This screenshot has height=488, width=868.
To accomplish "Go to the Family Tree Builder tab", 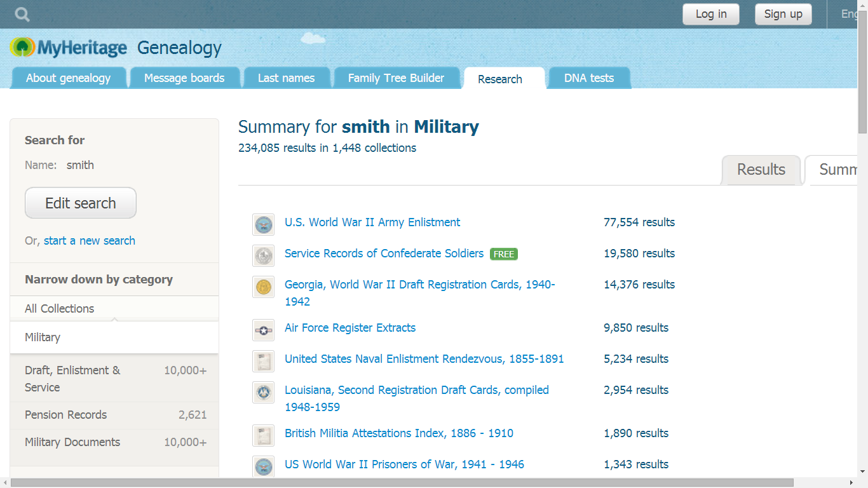I will [397, 78].
